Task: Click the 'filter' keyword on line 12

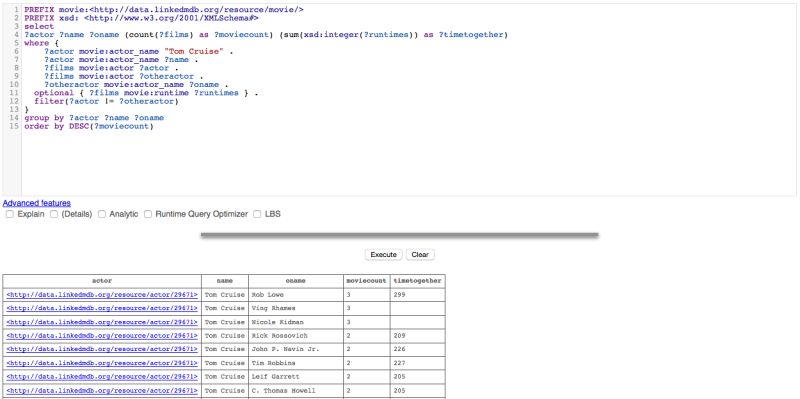Action: point(49,102)
